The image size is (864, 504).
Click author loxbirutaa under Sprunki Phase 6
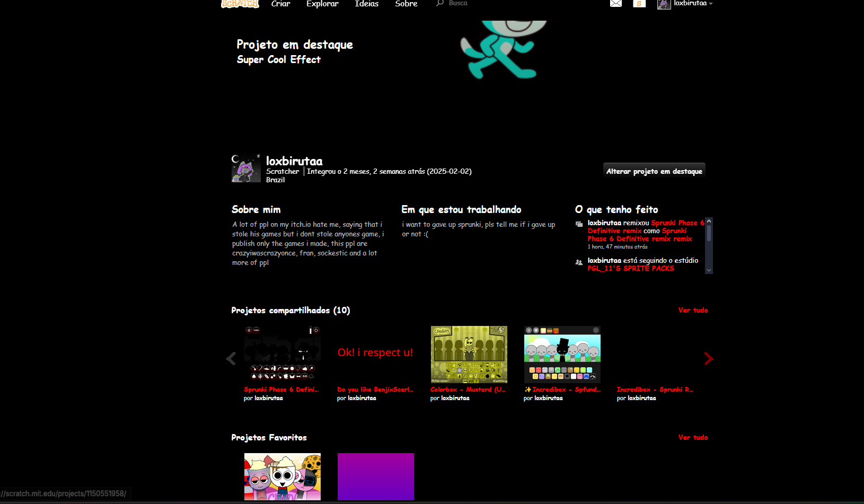coord(269,398)
